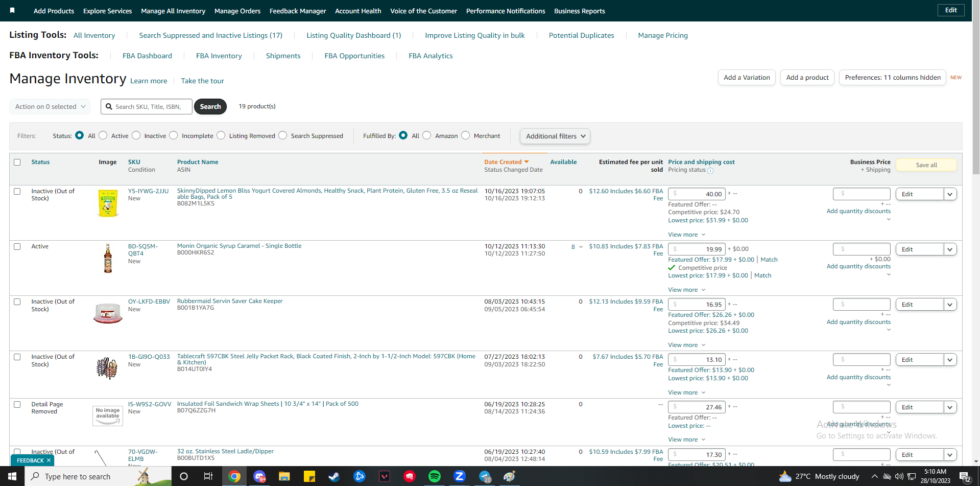This screenshot has height=486, width=980.
Task: Click the bookmark flag icon in top bar
Action: (x=12, y=10)
